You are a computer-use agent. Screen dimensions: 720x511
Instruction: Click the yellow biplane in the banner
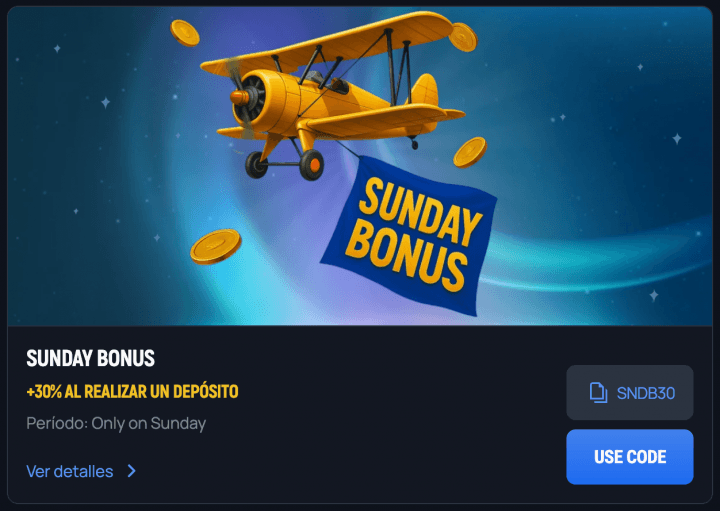tap(333, 94)
